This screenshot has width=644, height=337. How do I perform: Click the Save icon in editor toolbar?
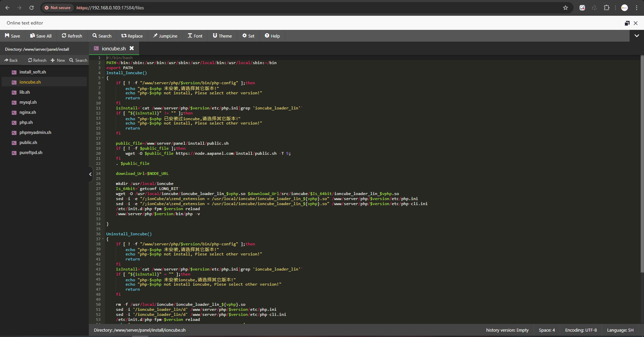(7, 36)
